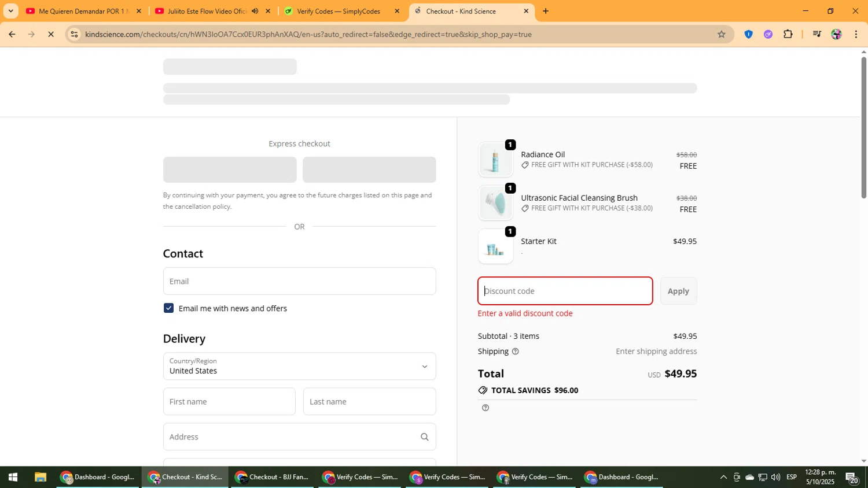
Task: Open the Bitwarden shield extension
Action: point(748,34)
